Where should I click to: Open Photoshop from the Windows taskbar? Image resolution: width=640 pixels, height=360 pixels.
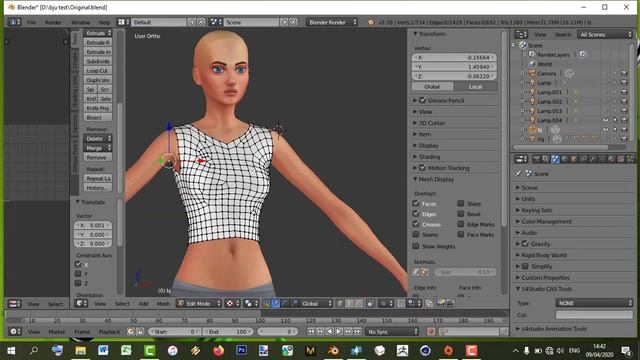click(241, 350)
